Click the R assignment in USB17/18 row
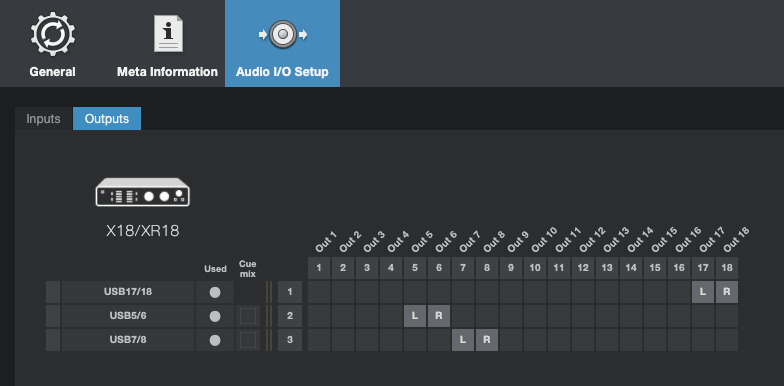 727,292
